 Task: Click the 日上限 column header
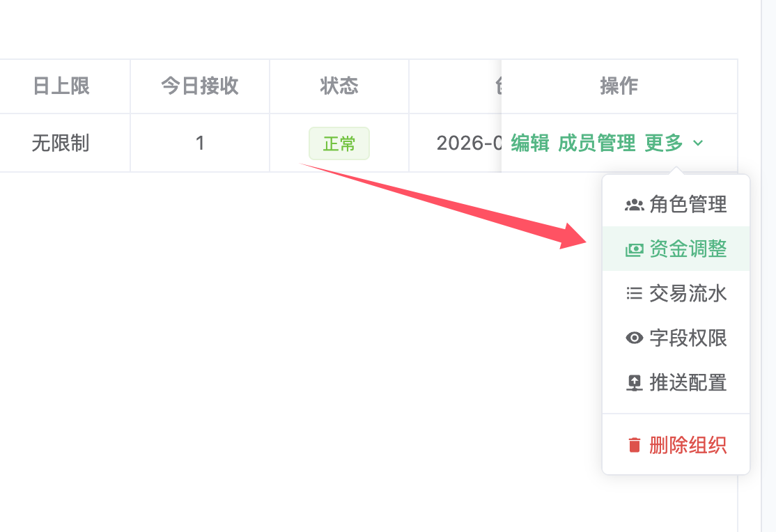click(x=61, y=86)
